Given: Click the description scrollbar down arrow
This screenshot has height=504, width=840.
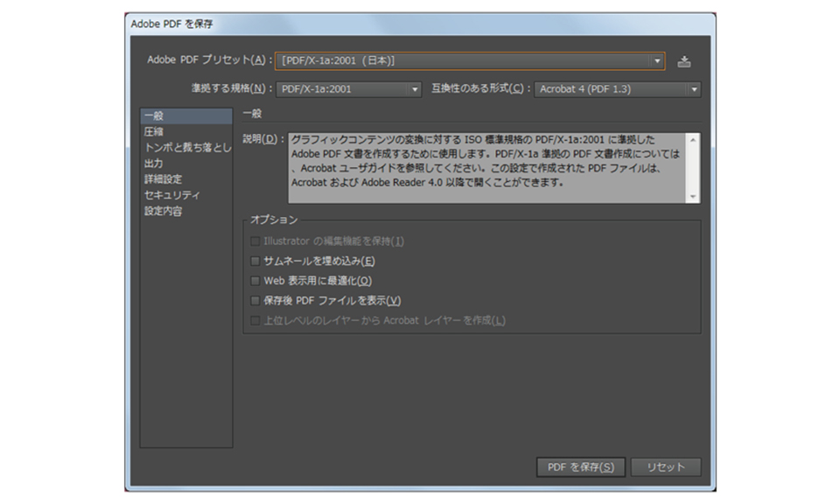Looking at the screenshot, I should click(x=693, y=197).
